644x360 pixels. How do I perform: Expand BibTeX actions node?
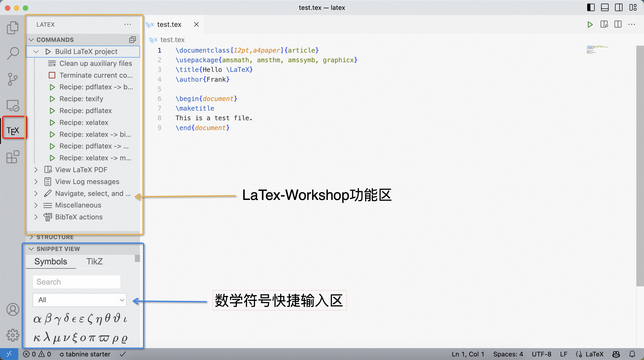point(36,217)
